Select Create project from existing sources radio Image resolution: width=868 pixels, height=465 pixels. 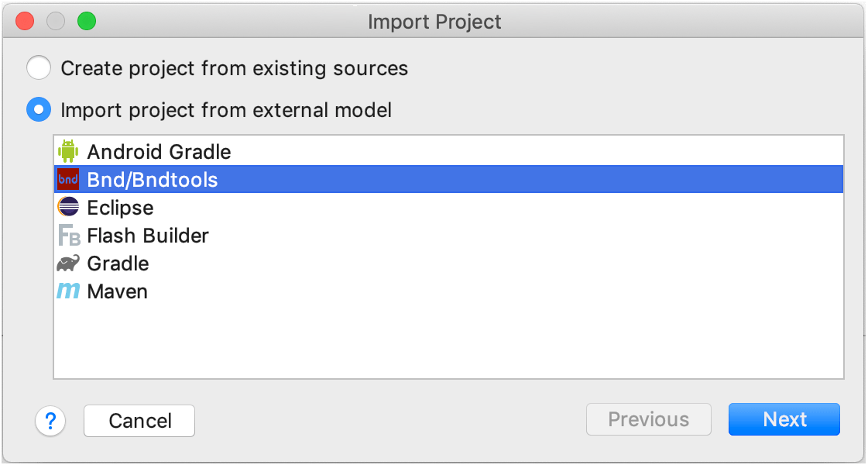click(39, 68)
